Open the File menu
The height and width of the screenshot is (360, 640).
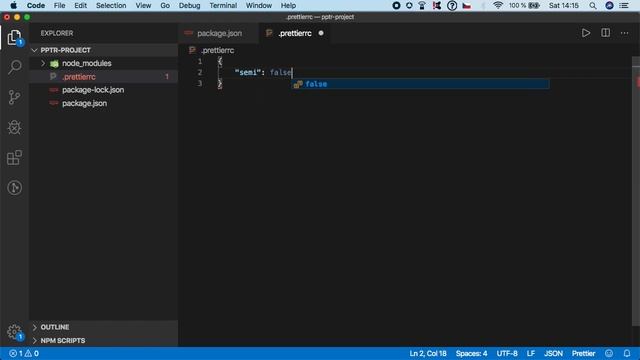point(60,5)
